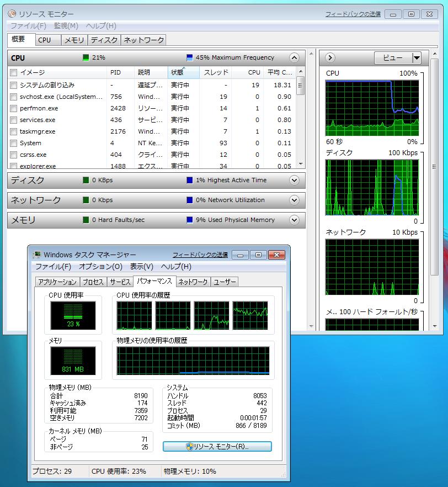Screen dimensions: 448x487
Task: Check the System process row checkbox
Action: [x=14, y=143]
